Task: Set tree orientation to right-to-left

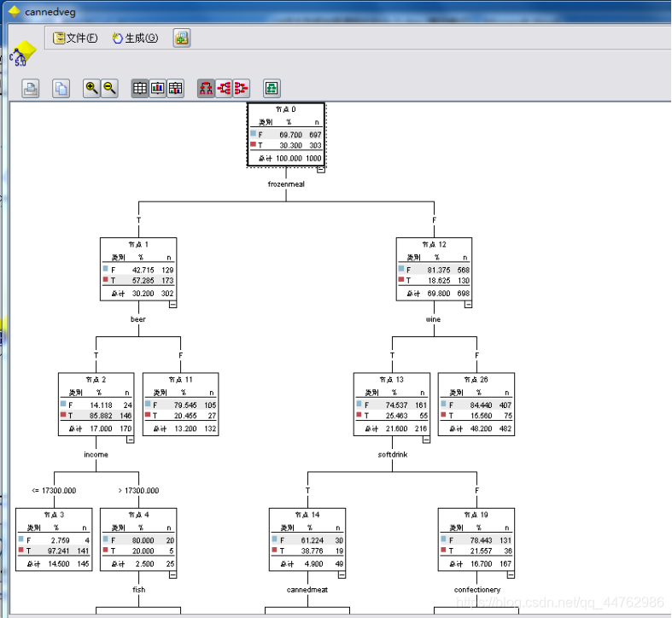Action: [x=242, y=89]
